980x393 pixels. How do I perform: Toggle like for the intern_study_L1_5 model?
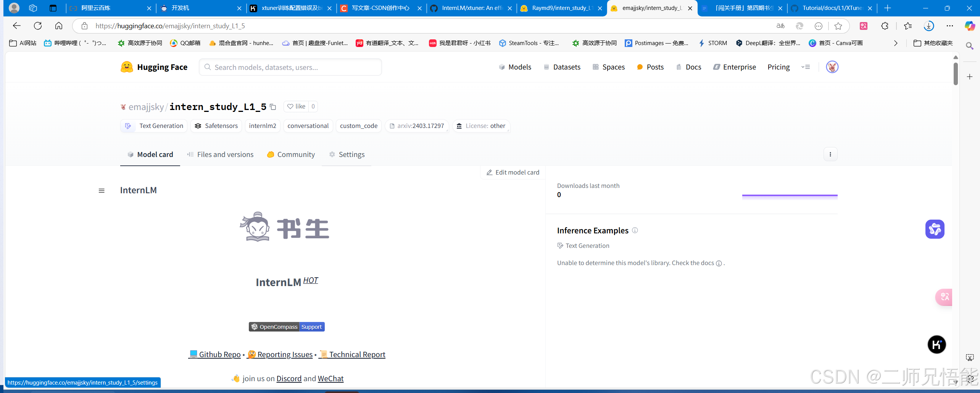pos(297,106)
